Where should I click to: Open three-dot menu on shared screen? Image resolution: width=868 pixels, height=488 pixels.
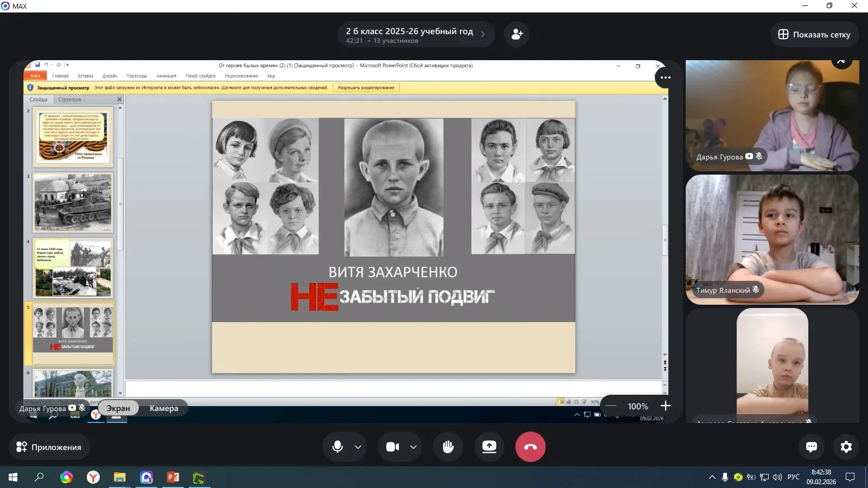tap(666, 78)
